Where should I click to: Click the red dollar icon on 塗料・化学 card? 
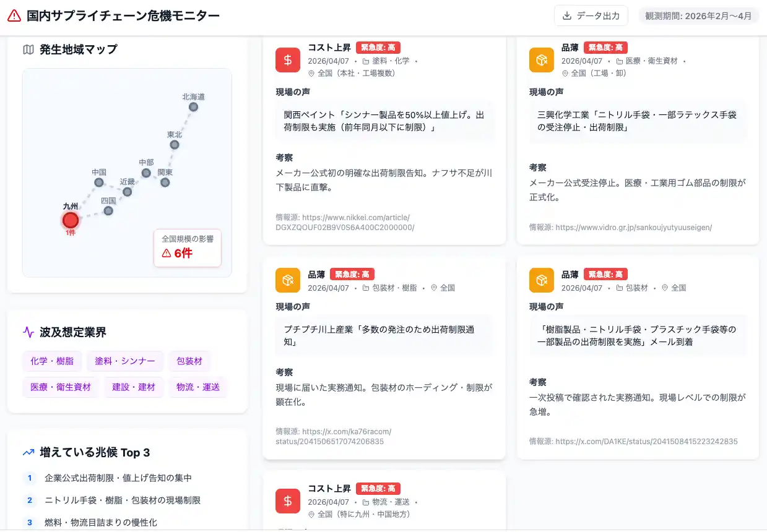(x=287, y=60)
